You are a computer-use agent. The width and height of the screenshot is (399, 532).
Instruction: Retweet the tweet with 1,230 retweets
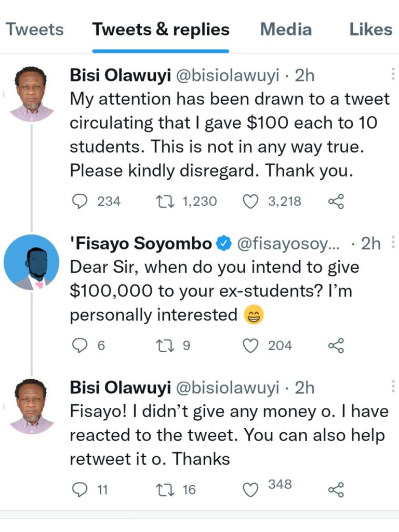pos(165,201)
